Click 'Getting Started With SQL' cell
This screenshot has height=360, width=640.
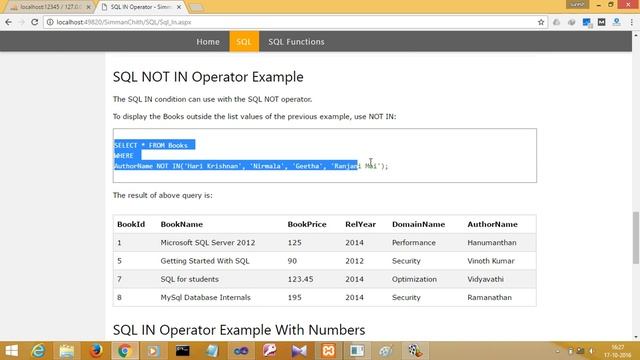tap(205, 261)
